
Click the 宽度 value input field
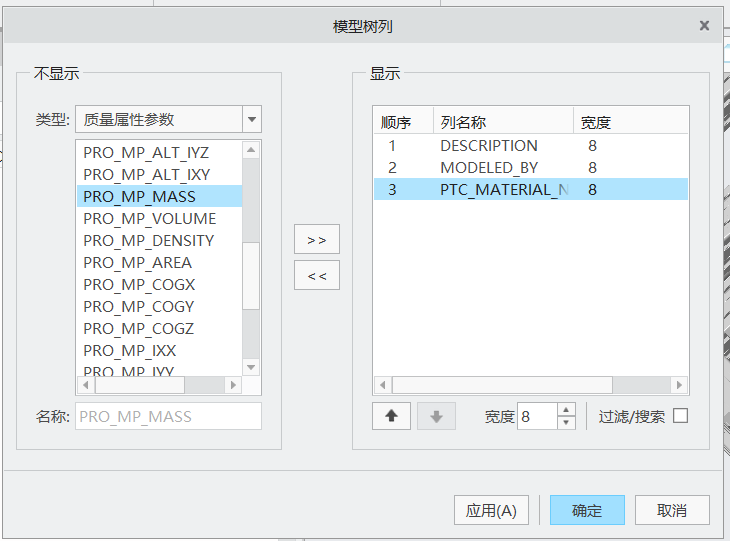click(537, 416)
